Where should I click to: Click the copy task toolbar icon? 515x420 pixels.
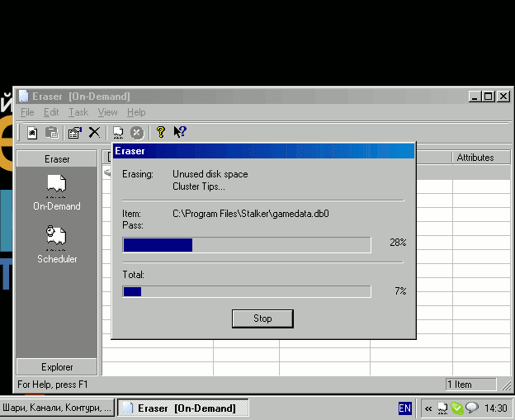(52, 133)
